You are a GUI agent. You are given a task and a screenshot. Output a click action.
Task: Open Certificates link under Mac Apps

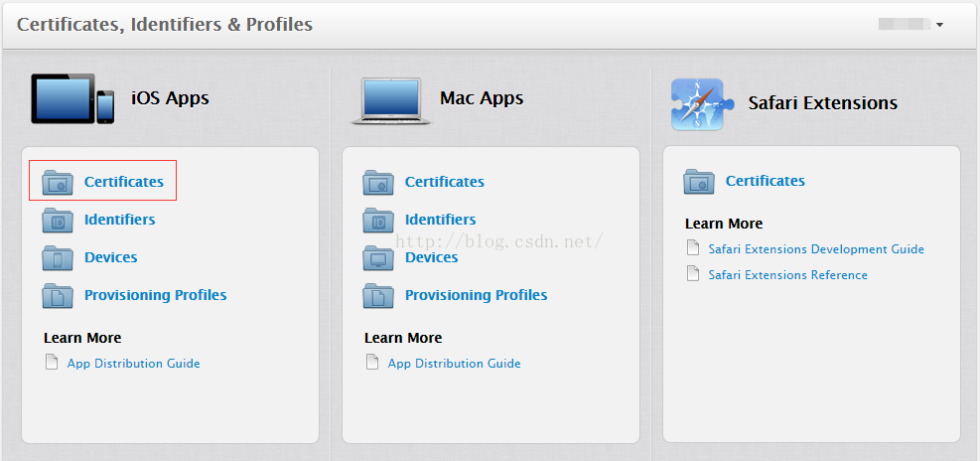[445, 182]
